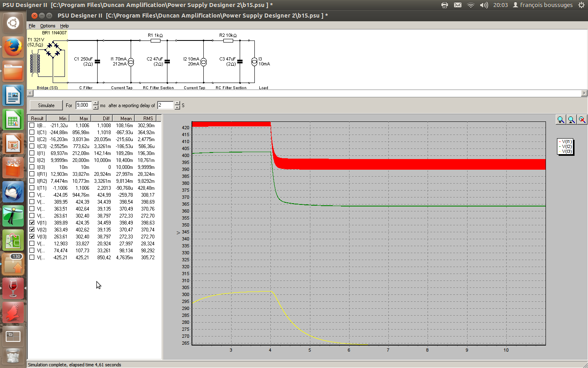Open Firefox from the Ubuntu launcher
This screenshot has height=368, width=588.
pos(13,47)
